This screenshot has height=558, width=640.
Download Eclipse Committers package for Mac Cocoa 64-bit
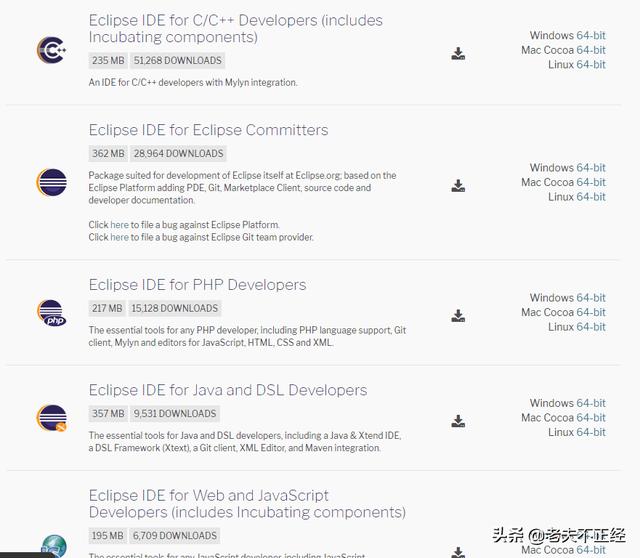tap(591, 182)
